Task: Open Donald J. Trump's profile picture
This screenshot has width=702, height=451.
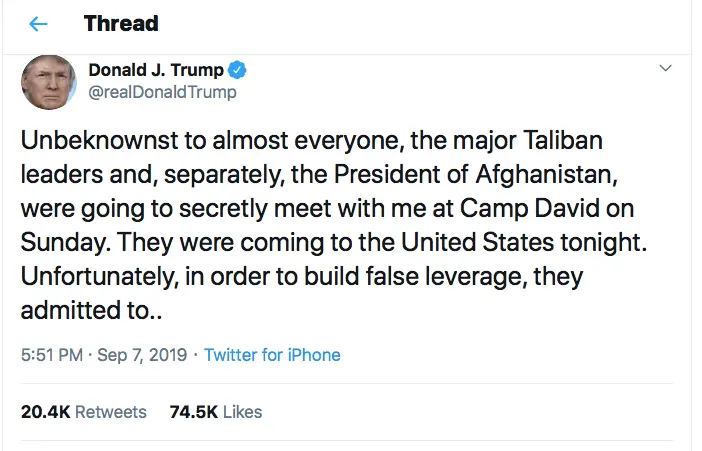Action: [x=49, y=82]
